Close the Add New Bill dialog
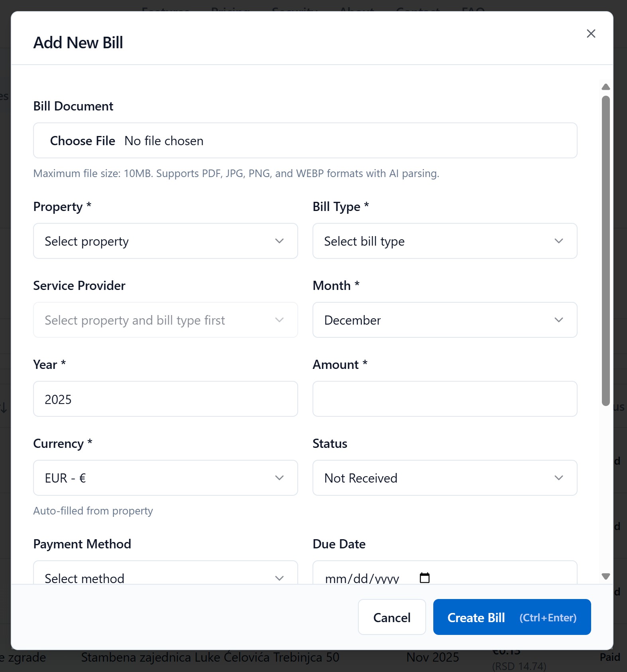The height and width of the screenshot is (672, 627). (x=591, y=34)
